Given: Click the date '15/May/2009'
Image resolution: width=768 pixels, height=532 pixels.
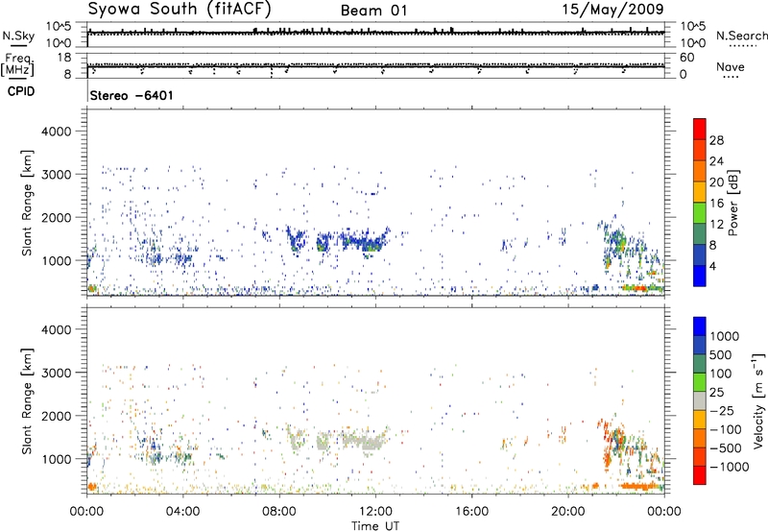Looking at the screenshot, I should pos(612,10).
